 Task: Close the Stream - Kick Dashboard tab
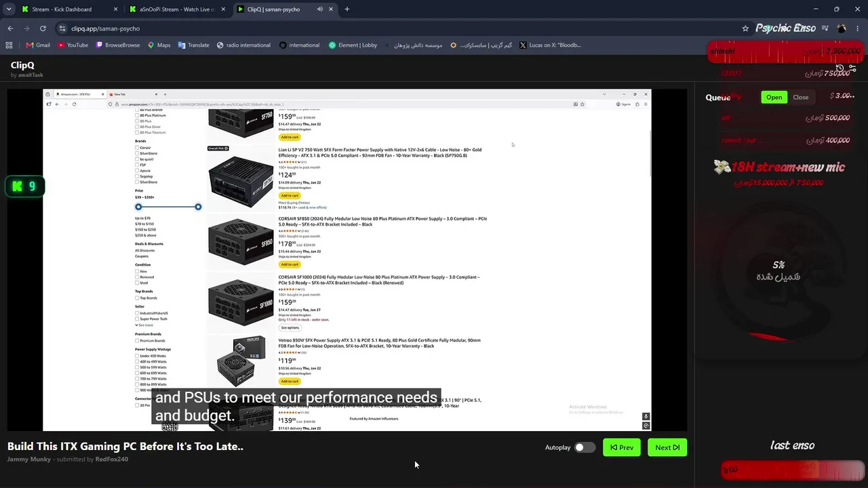click(115, 9)
